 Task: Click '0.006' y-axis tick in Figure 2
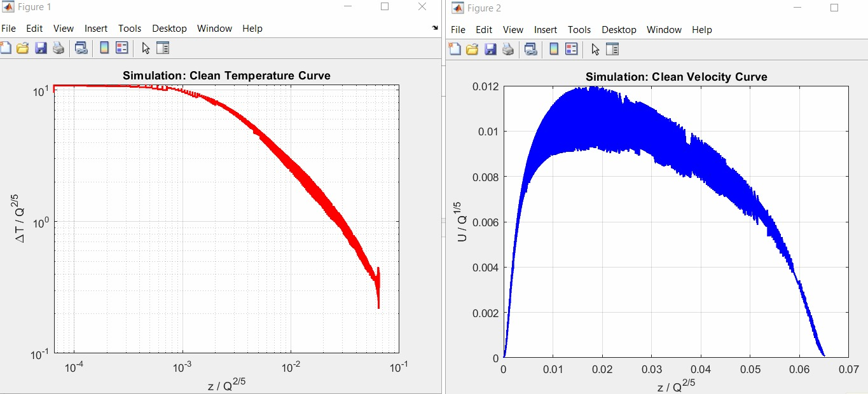486,222
